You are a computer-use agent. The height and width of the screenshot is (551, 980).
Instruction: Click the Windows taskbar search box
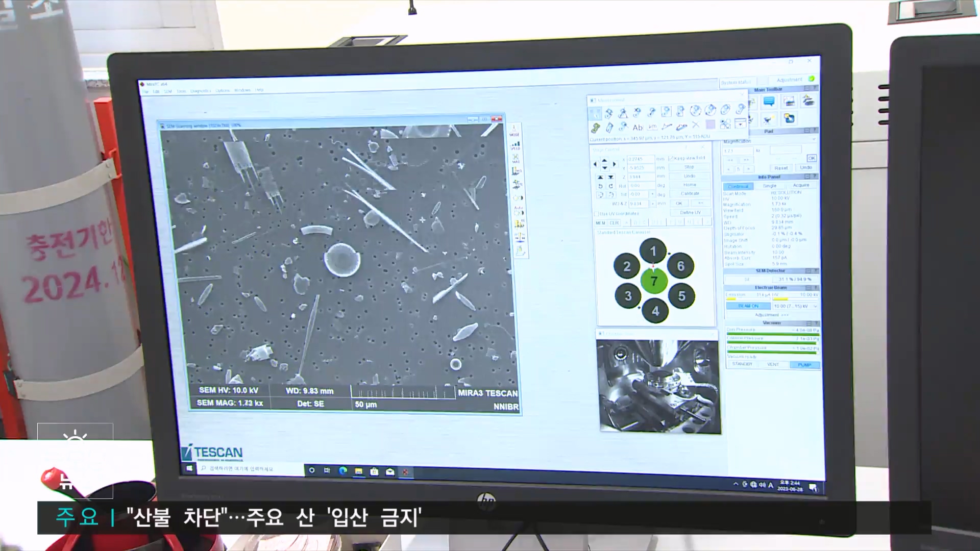coord(250,468)
